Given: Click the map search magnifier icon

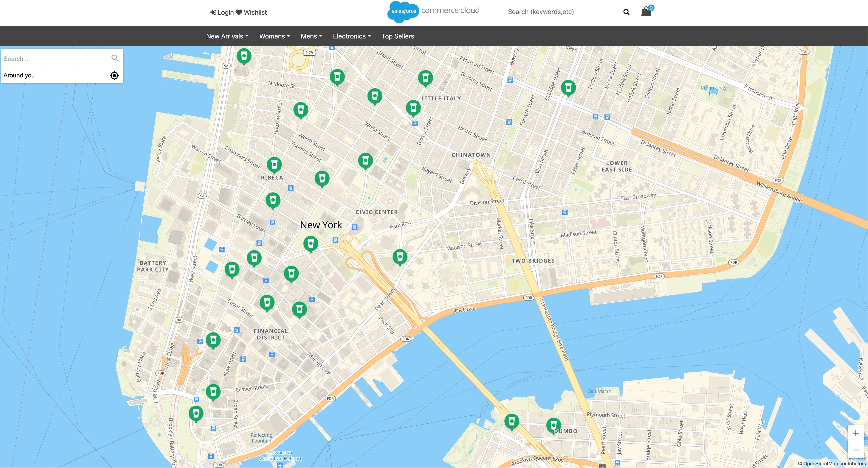Looking at the screenshot, I should (x=115, y=58).
